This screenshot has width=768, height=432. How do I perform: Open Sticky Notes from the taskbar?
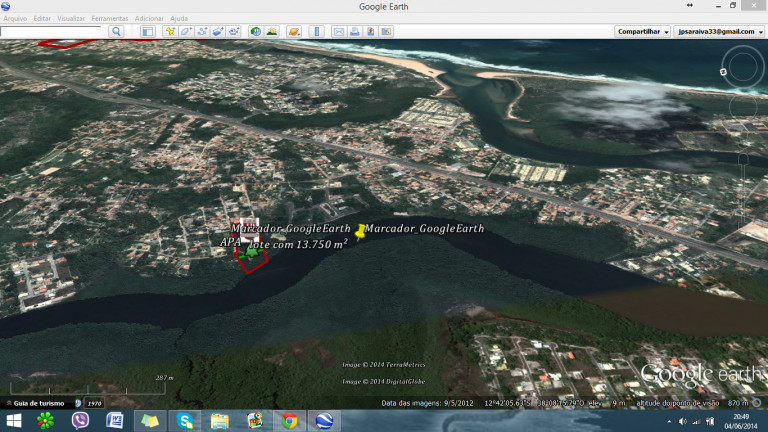(x=150, y=421)
